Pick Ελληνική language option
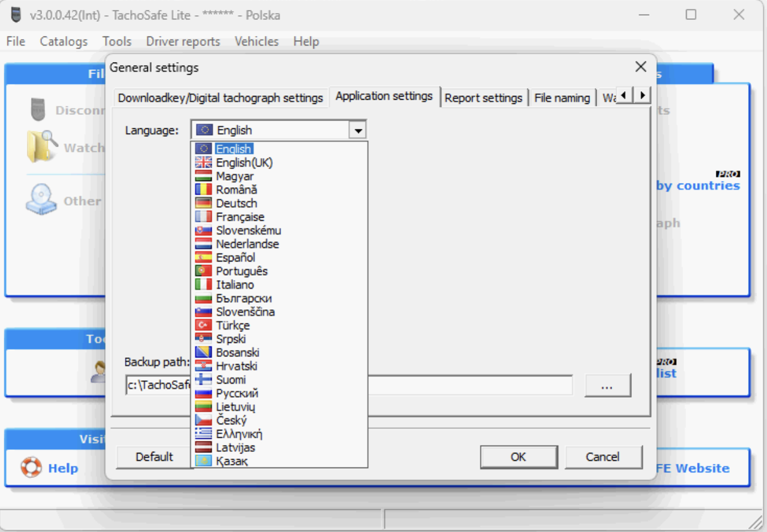Screen dimensions: 767x532 [279, 434]
